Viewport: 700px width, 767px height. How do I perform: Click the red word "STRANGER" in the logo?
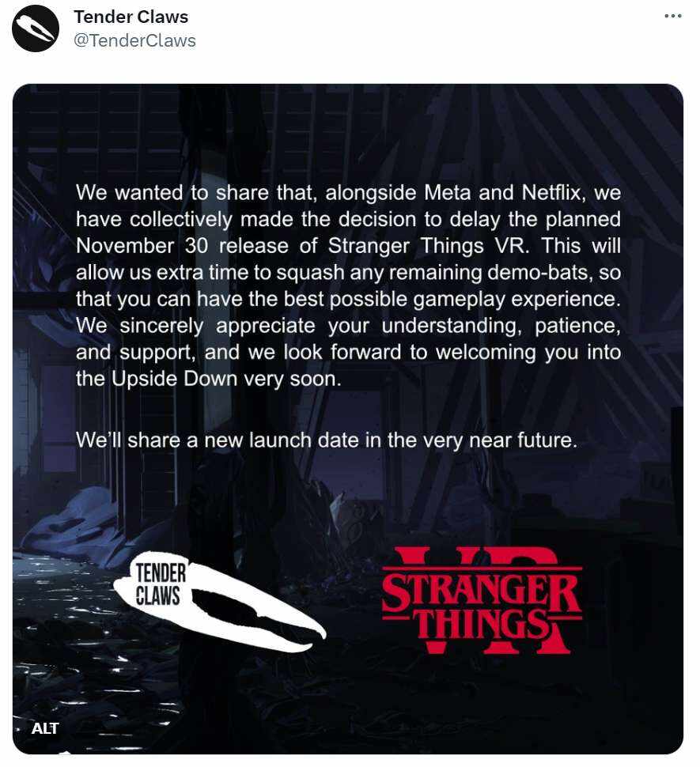click(481, 591)
